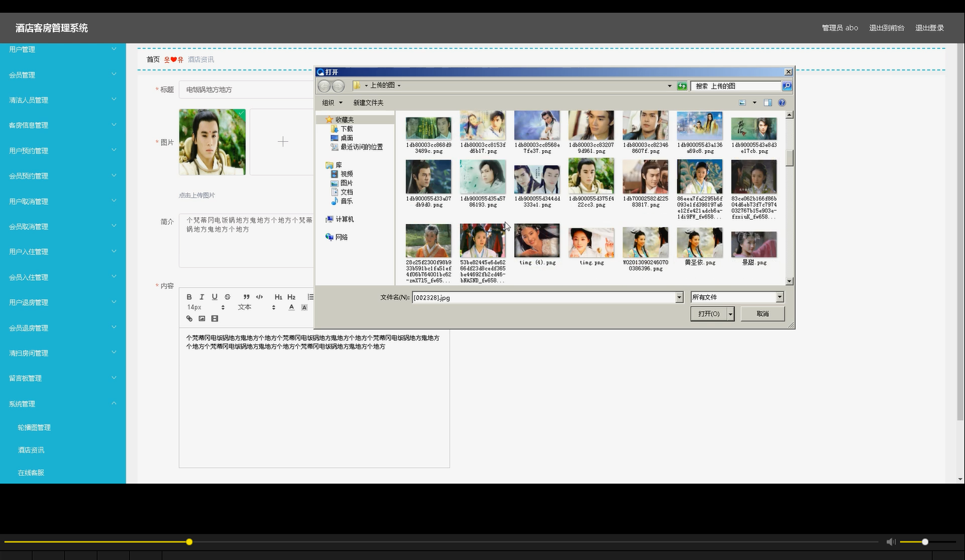965x560 pixels.
Task: Click 退出登录 in the top bar
Action: [x=929, y=27]
